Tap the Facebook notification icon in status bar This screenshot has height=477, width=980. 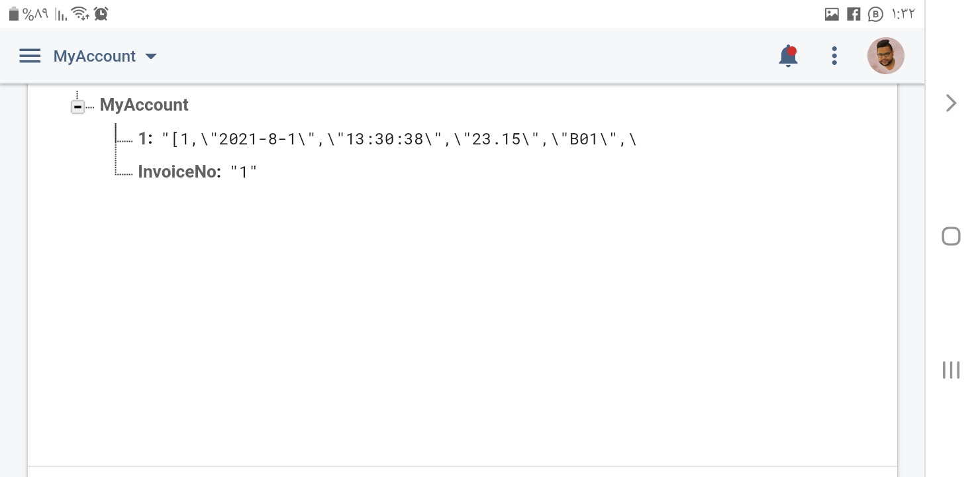[x=854, y=14]
